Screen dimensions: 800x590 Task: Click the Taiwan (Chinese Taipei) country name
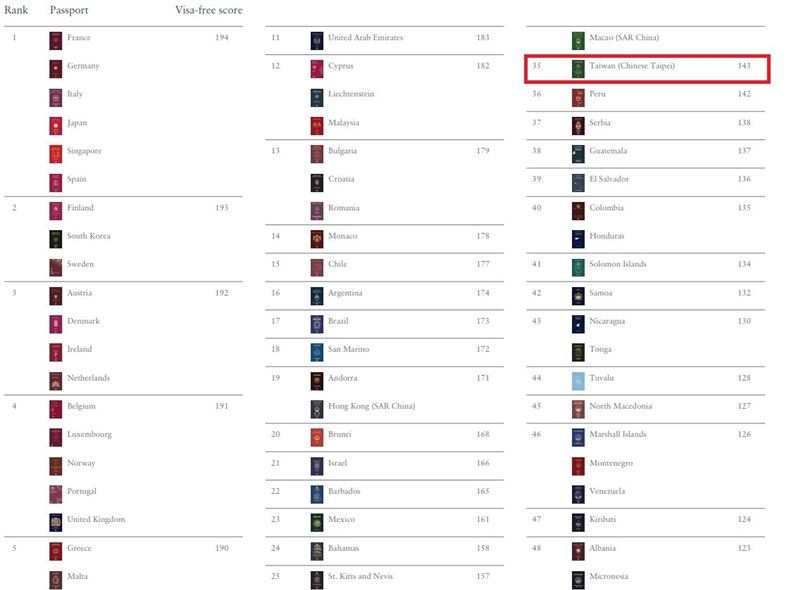[x=632, y=65]
